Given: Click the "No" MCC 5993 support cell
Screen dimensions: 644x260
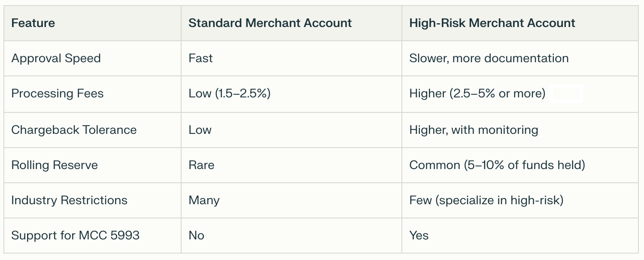Looking at the screenshot, I should pyautogui.click(x=196, y=236).
